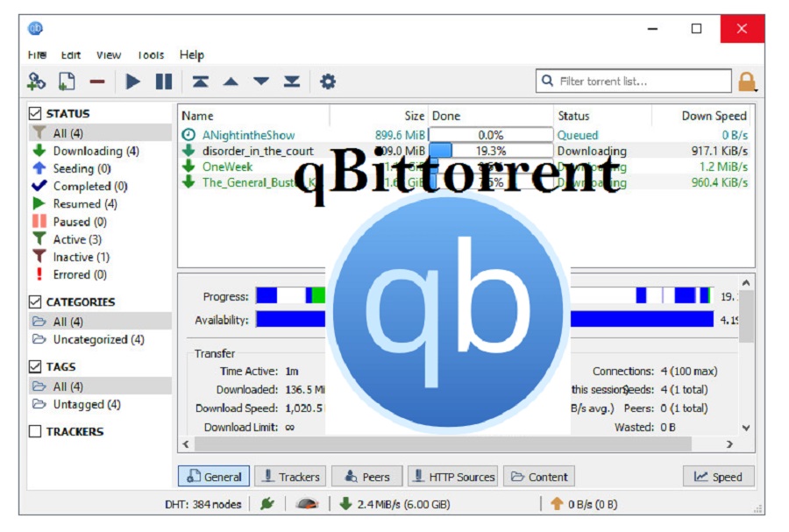The width and height of the screenshot is (789, 532).
Task: Click the Add Torrent Link toolbar icon
Action: point(36,81)
